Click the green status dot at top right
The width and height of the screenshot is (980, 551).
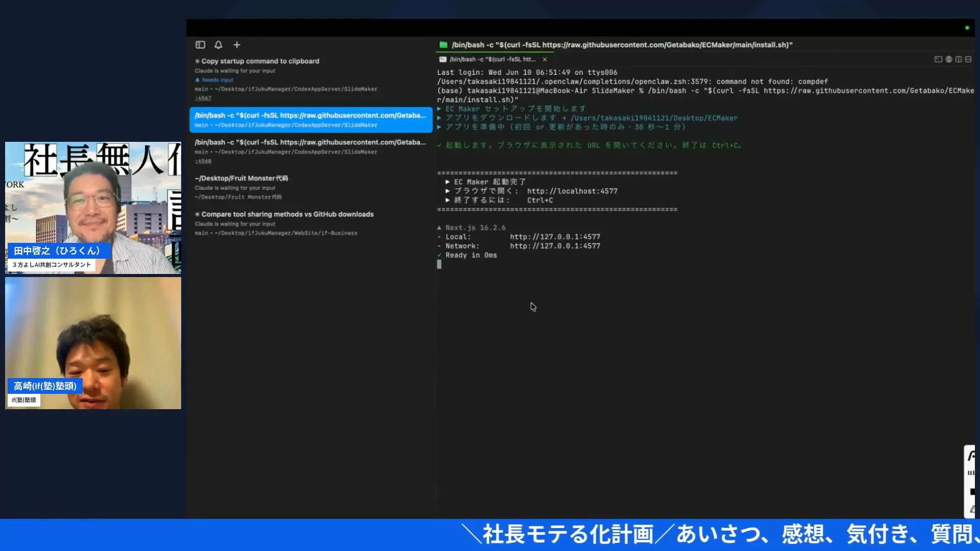pyautogui.click(x=967, y=28)
